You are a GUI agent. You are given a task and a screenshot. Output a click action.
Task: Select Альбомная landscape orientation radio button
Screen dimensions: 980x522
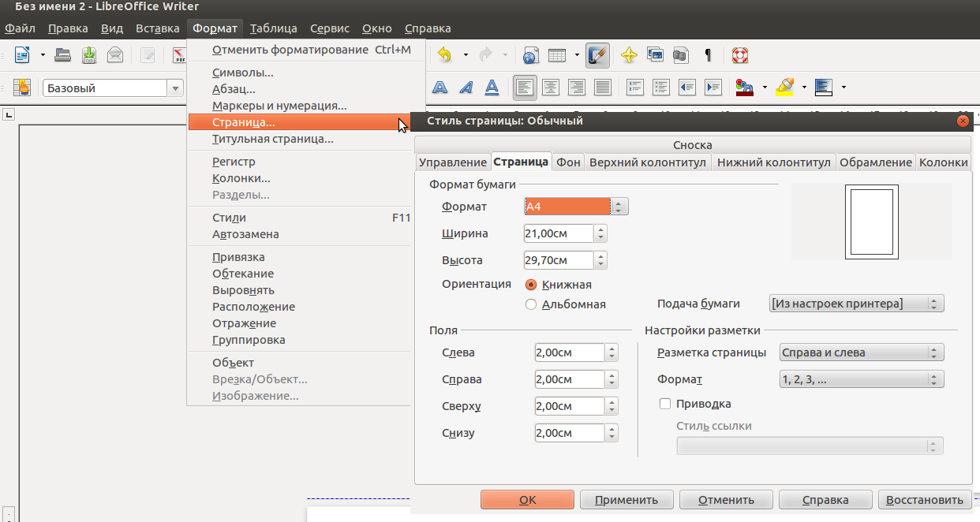[531, 304]
